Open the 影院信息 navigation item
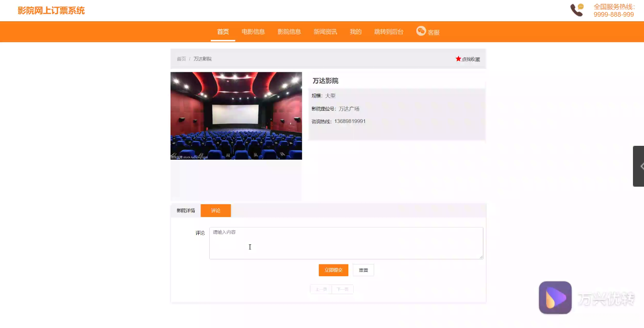The height and width of the screenshot is (328, 644). coord(289,32)
